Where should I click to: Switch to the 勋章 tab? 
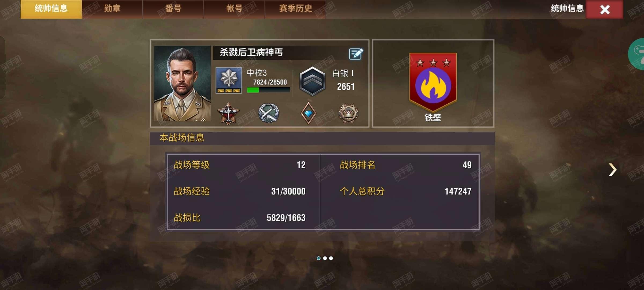[x=112, y=9]
